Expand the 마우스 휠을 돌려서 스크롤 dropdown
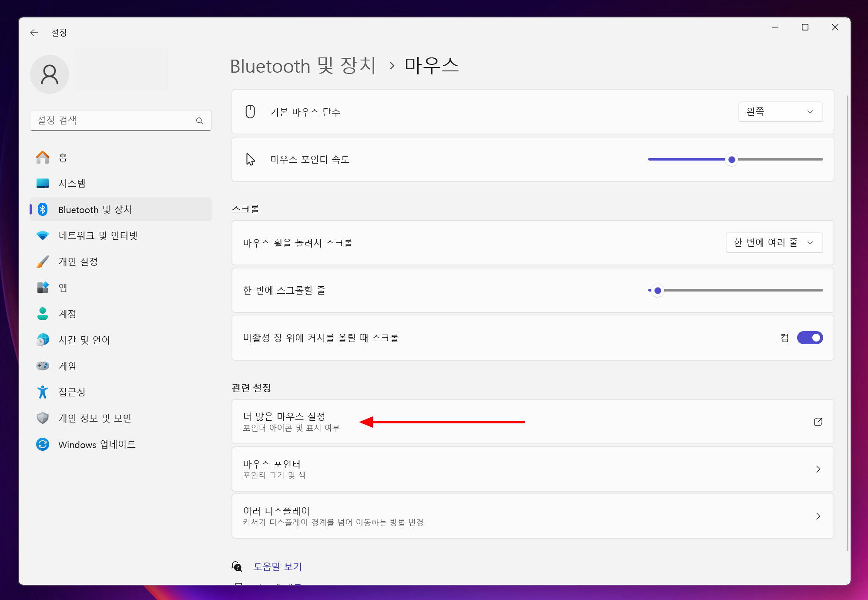The image size is (868, 600). (x=774, y=243)
